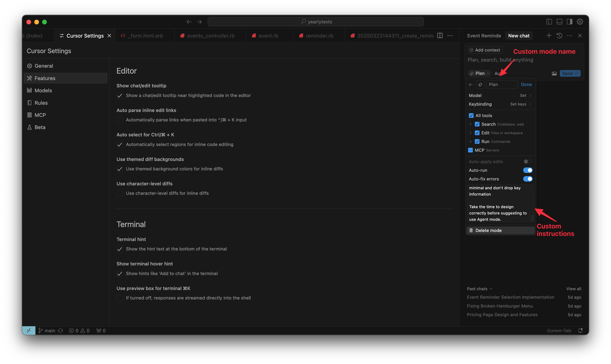Viewport: 611px width, 364px height.
Task: Select Features in the settings sidebar
Action: 45,78
